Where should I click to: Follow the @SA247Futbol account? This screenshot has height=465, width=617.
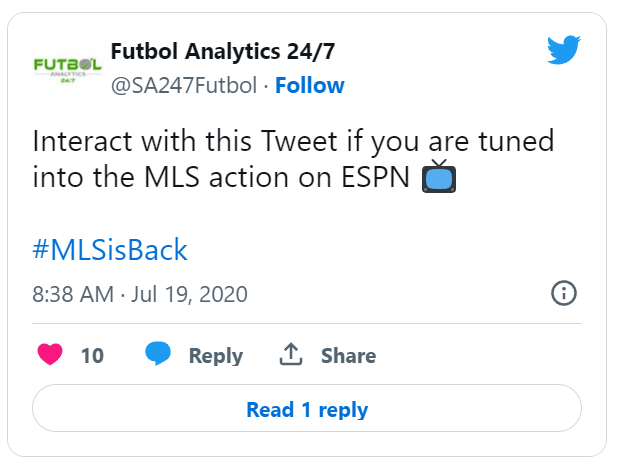click(310, 85)
